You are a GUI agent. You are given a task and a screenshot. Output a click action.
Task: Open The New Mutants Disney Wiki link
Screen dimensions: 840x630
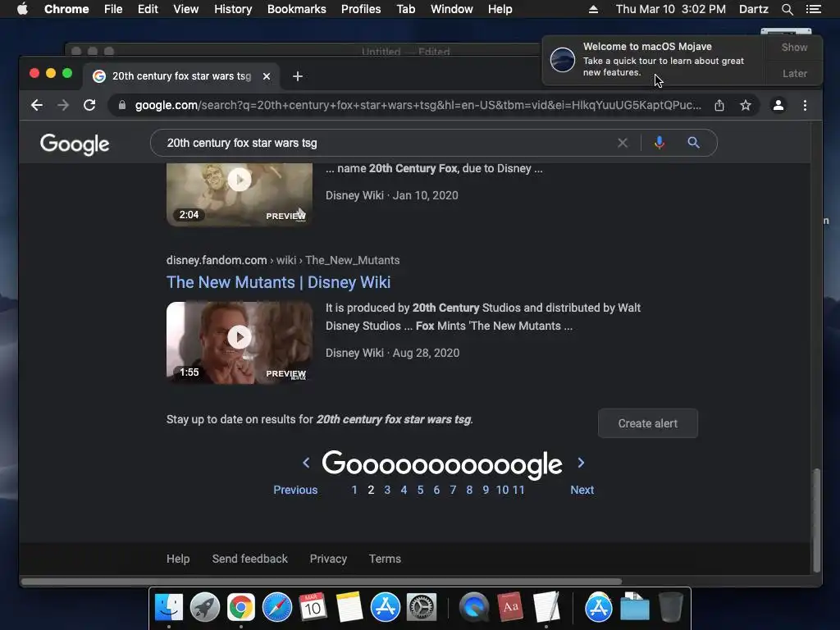pos(278,282)
